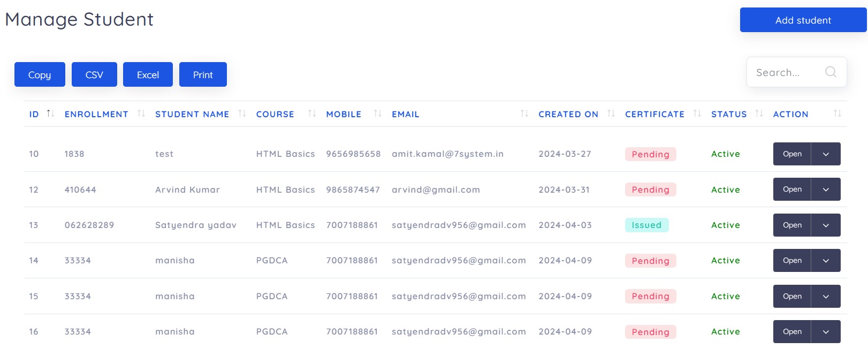The width and height of the screenshot is (868, 349).
Task: Sort table by ID column arrows
Action: click(x=50, y=113)
